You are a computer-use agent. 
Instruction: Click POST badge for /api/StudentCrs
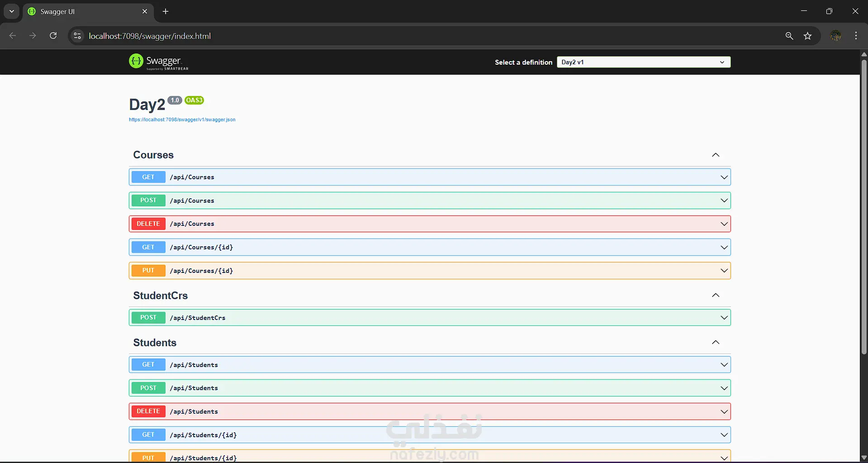[148, 318]
